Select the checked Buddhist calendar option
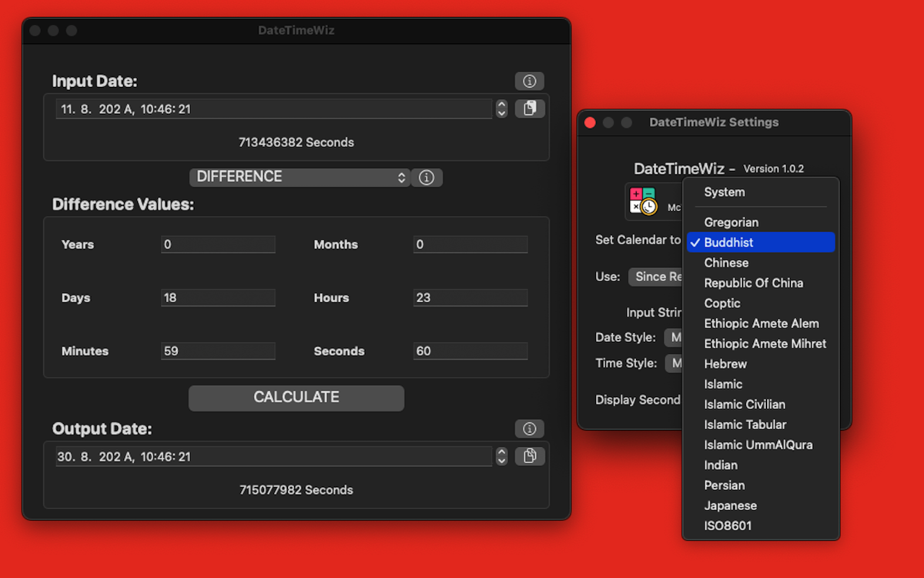This screenshot has width=924, height=578. coord(761,242)
